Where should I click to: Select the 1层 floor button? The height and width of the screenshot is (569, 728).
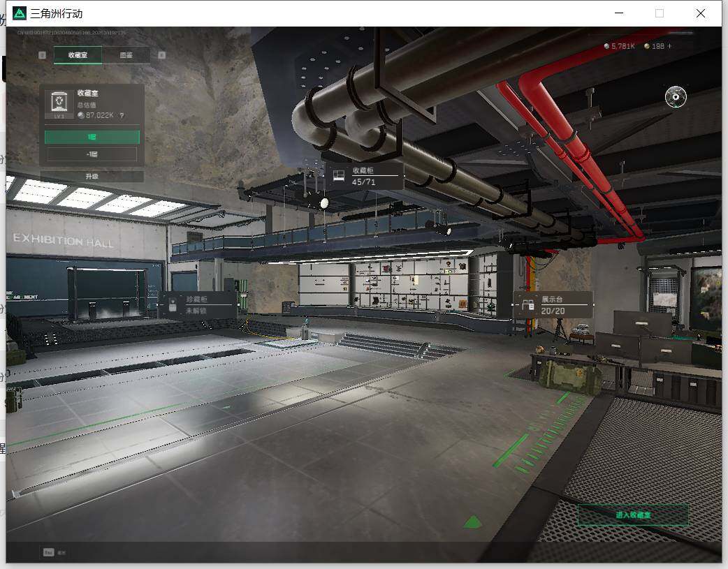point(92,137)
